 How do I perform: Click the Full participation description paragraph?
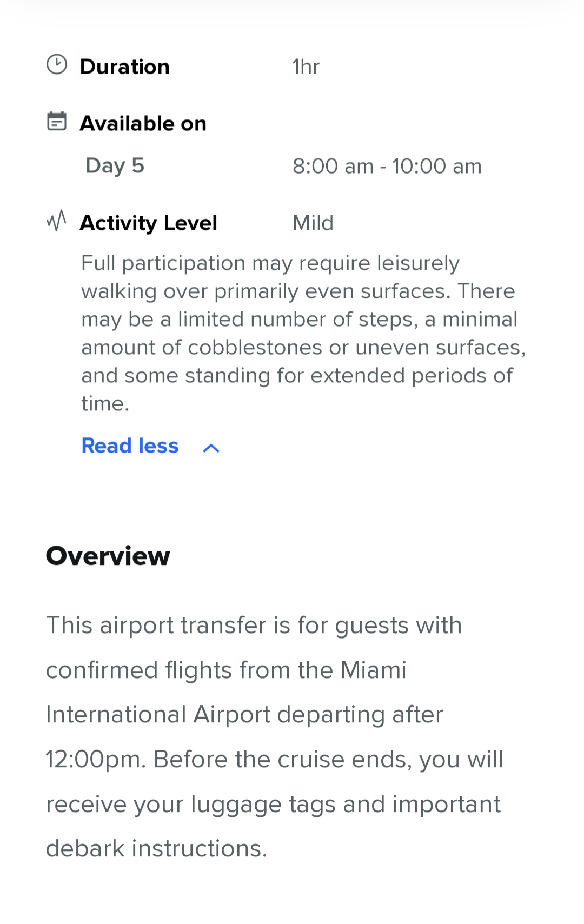point(303,333)
